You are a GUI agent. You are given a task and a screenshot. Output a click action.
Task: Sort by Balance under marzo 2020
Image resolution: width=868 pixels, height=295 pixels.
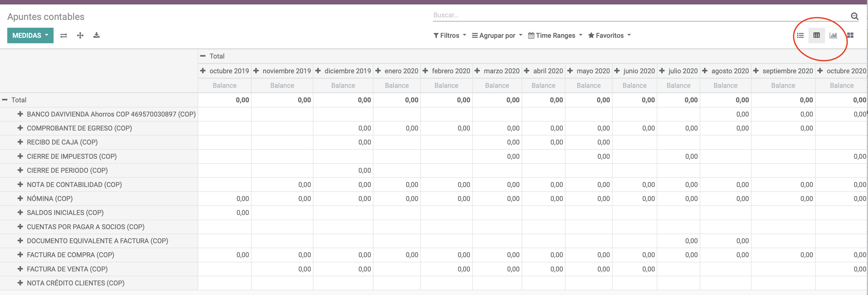pos(497,85)
